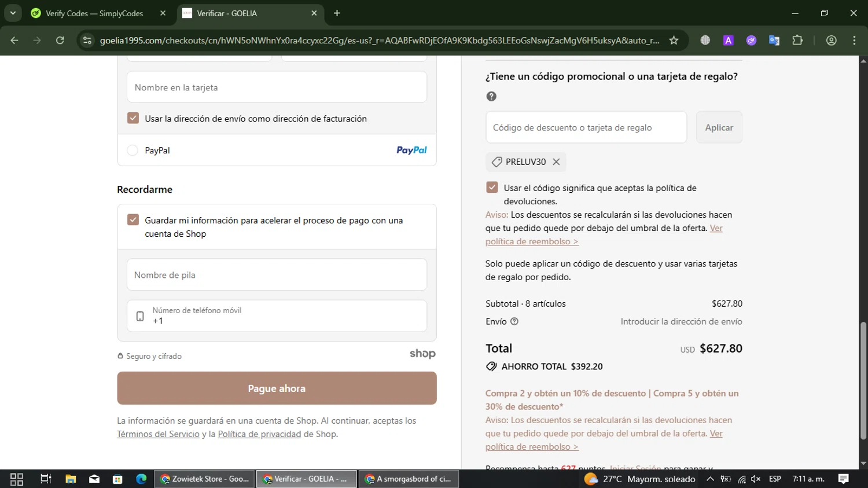
Task: Click the Aplicar button
Action: (719, 127)
